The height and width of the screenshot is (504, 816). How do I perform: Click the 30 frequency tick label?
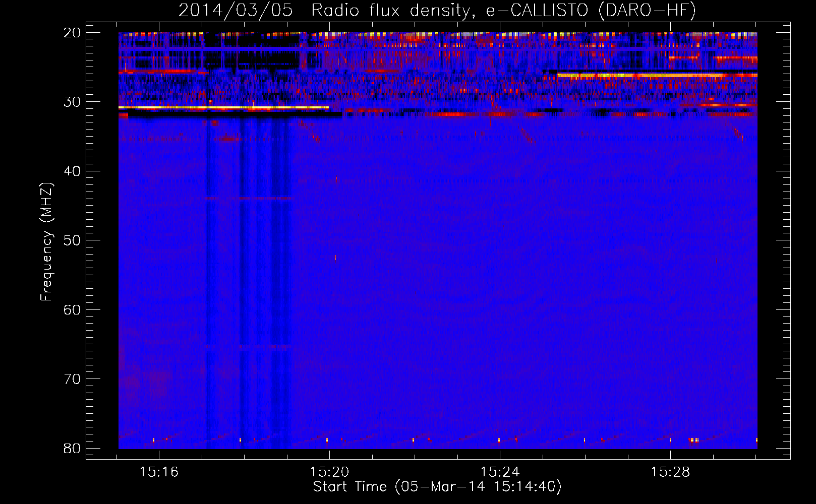(73, 102)
